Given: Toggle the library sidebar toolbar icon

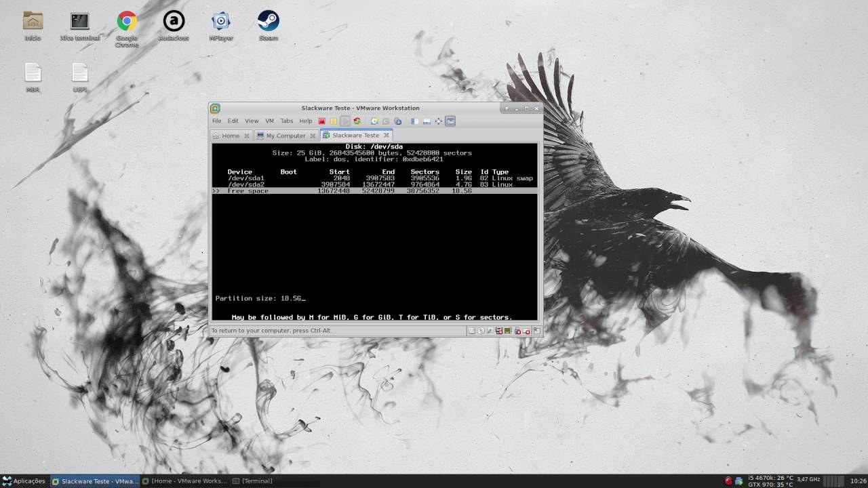Looking at the screenshot, I should tap(414, 121).
